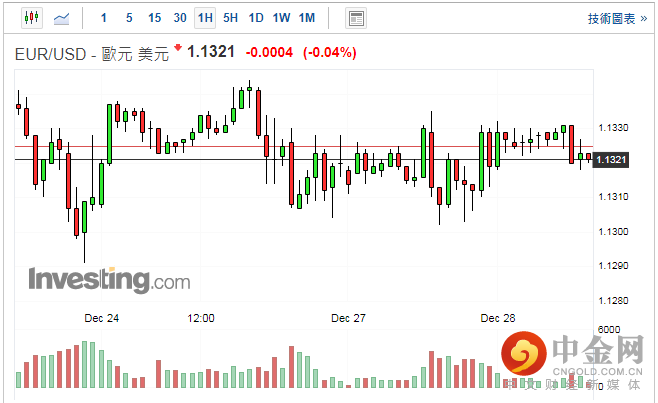This screenshot has width=658, height=403.
Task: Click the 1.1330 axis label
Action: click(x=613, y=128)
